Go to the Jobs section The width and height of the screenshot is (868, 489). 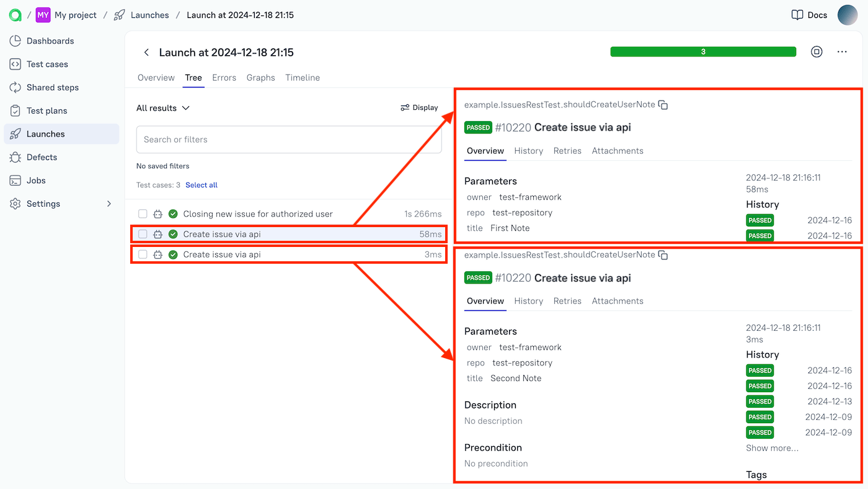[38, 180]
